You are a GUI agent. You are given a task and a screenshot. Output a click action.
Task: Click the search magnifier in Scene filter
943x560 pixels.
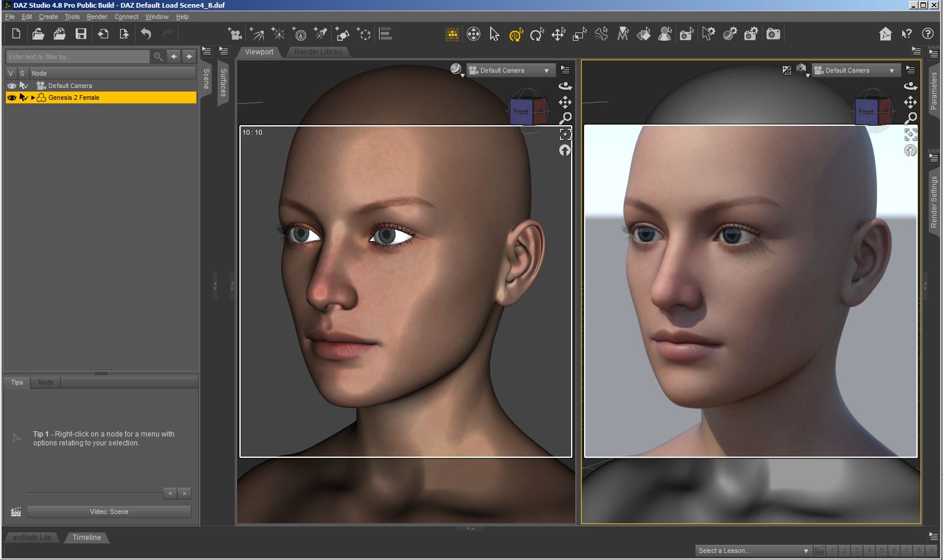tap(158, 57)
